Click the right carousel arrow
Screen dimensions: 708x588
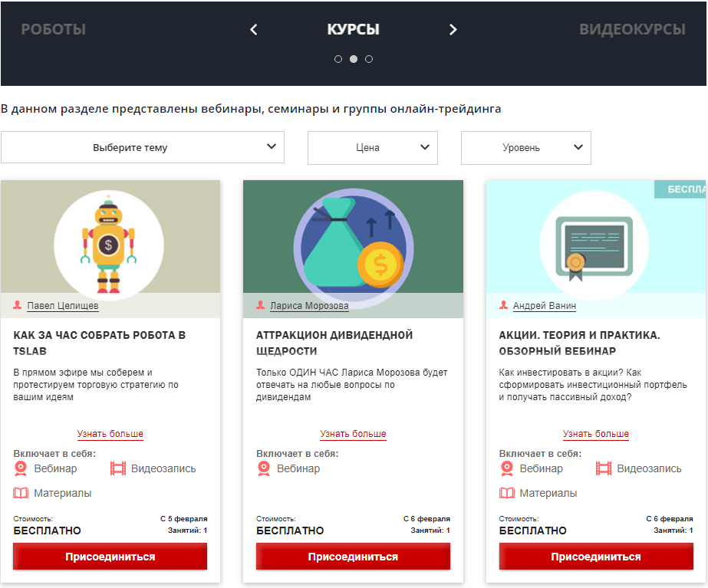(x=453, y=29)
